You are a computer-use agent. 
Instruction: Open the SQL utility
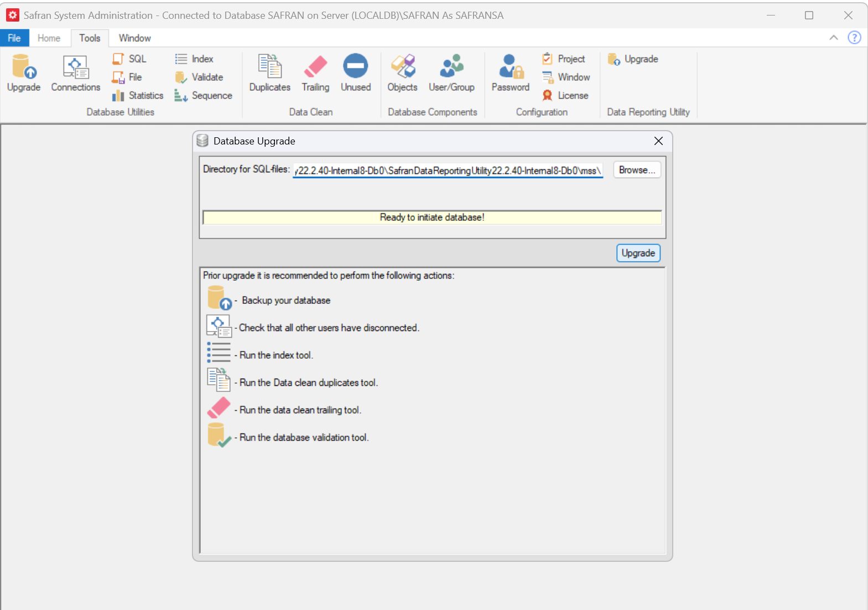(129, 59)
